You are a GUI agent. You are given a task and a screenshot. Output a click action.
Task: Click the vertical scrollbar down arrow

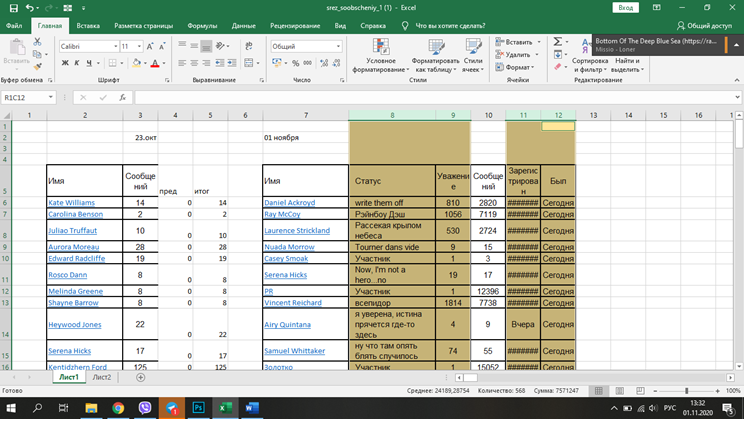739,366
